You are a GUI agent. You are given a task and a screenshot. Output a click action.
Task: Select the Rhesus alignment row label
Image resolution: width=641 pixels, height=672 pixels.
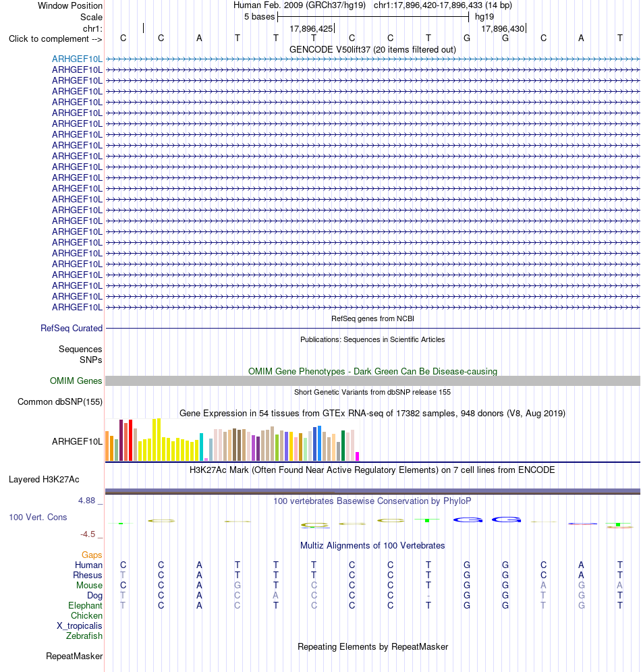pos(88,575)
